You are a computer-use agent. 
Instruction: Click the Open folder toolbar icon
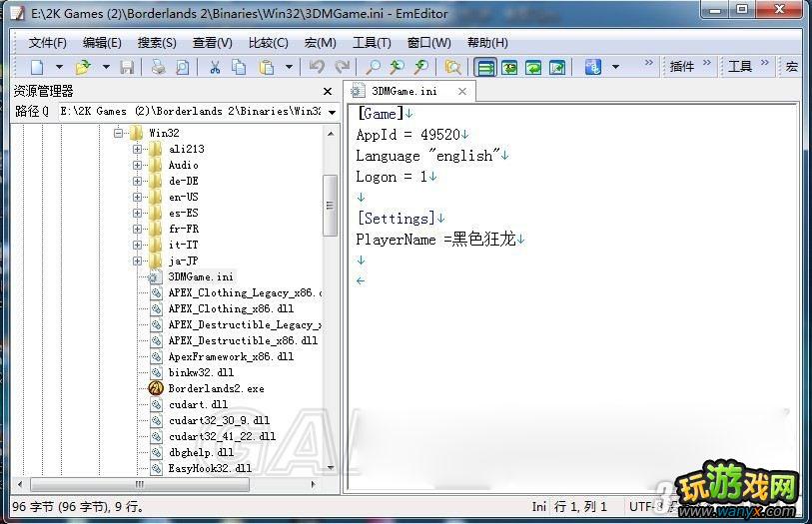point(82,67)
